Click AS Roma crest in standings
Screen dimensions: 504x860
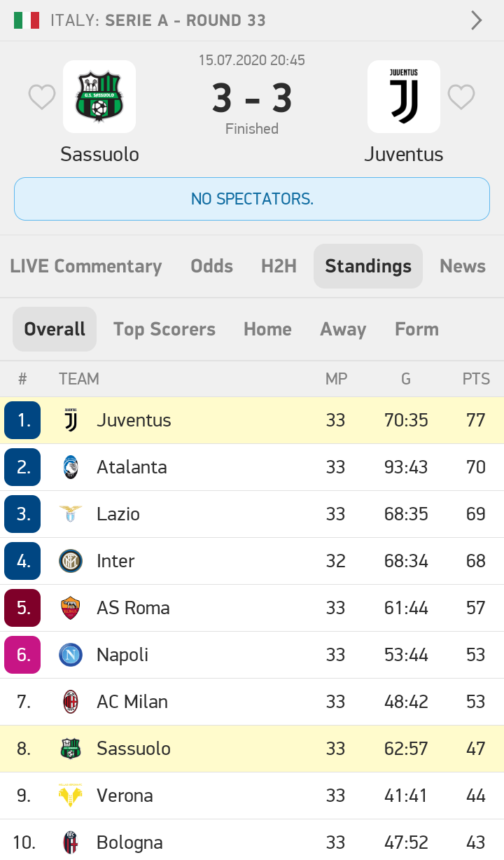click(71, 608)
